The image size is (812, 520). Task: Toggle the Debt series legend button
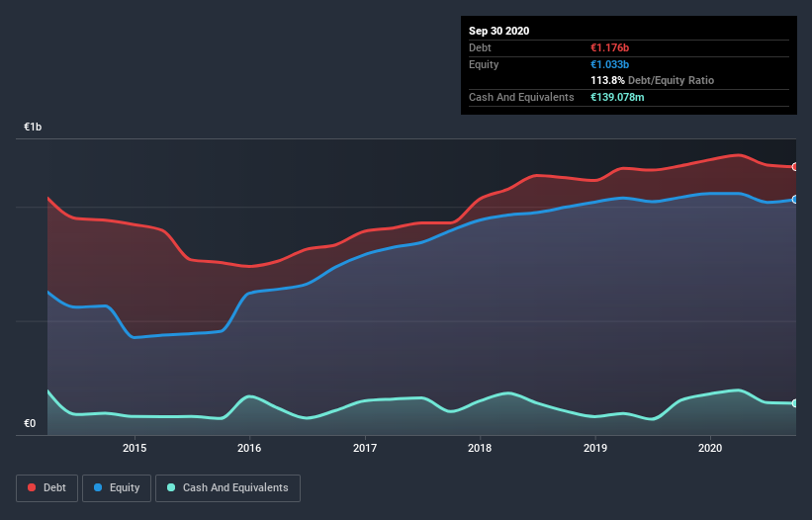[46, 488]
